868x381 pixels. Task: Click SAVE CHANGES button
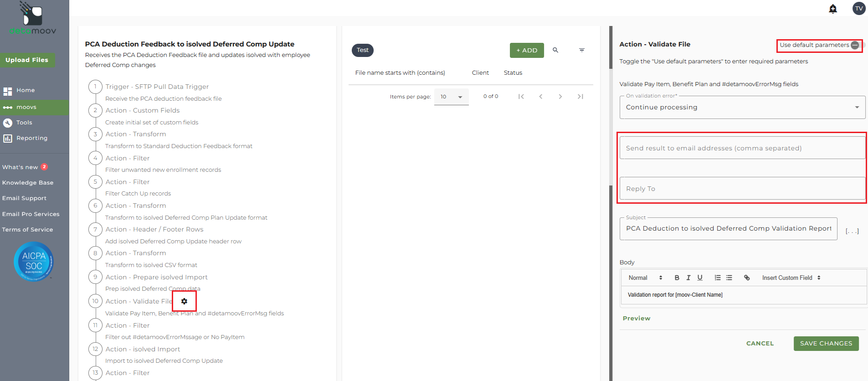click(826, 344)
